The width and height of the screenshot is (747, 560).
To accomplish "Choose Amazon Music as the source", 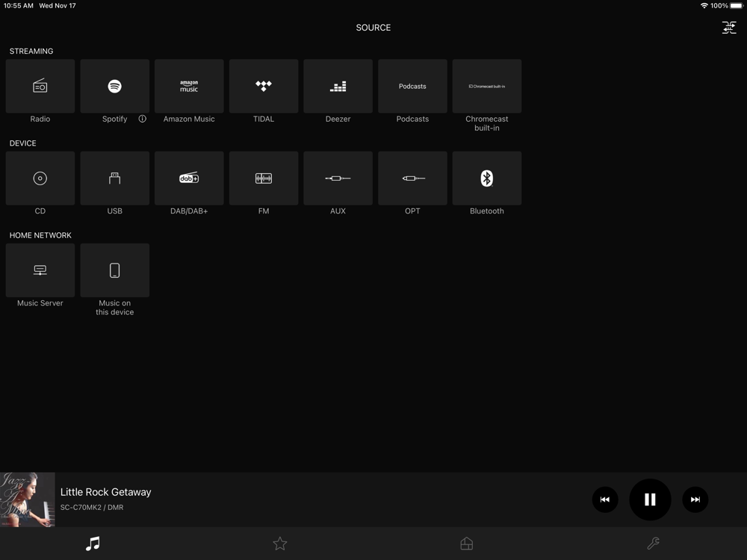I will coord(189,86).
